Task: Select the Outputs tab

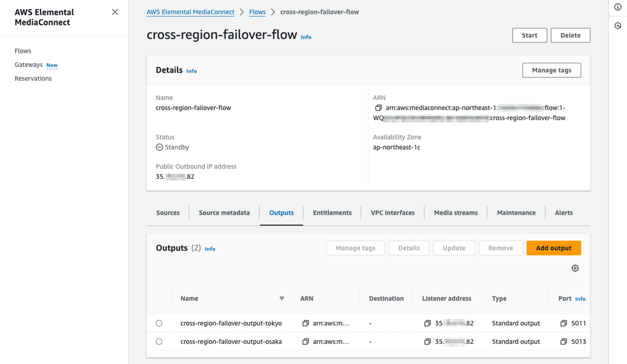Action: [281, 213]
